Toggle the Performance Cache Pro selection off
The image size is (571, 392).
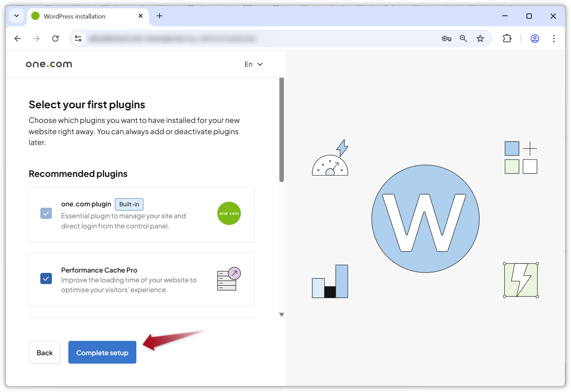[x=46, y=278]
